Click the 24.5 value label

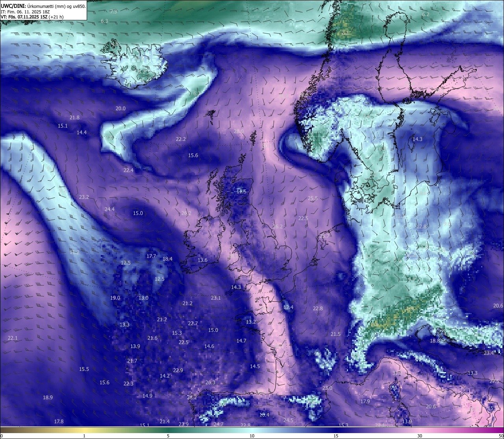coord(288,420)
